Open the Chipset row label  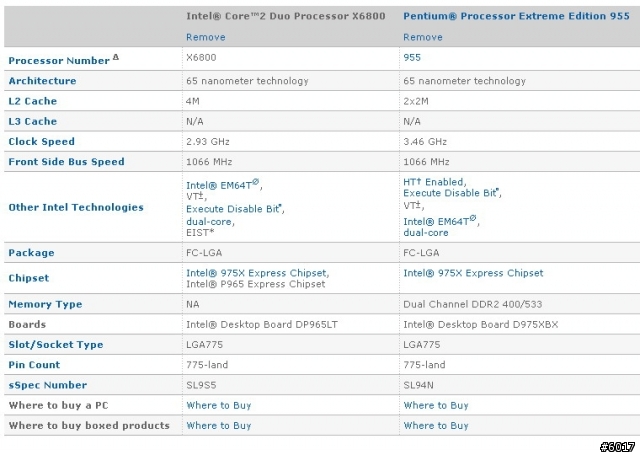tap(29, 278)
